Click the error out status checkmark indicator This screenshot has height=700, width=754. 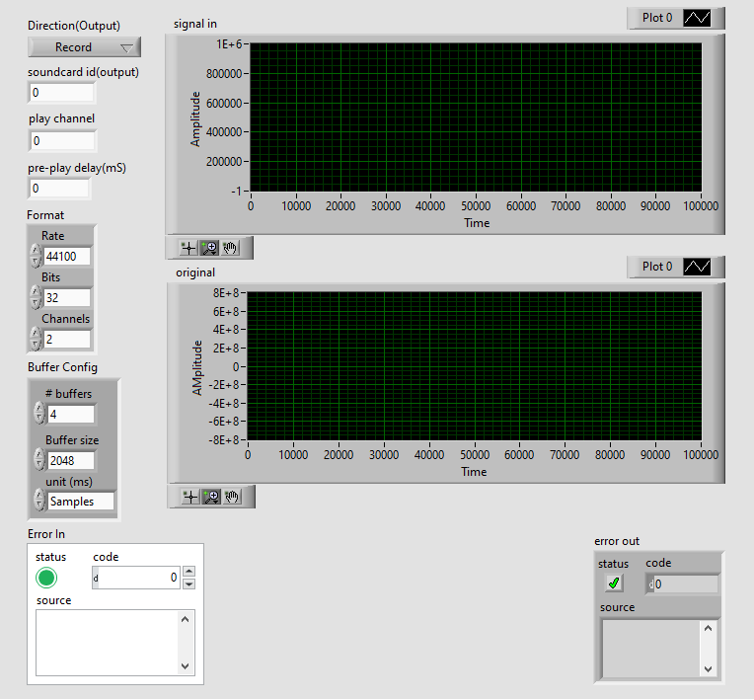[x=615, y=583]
